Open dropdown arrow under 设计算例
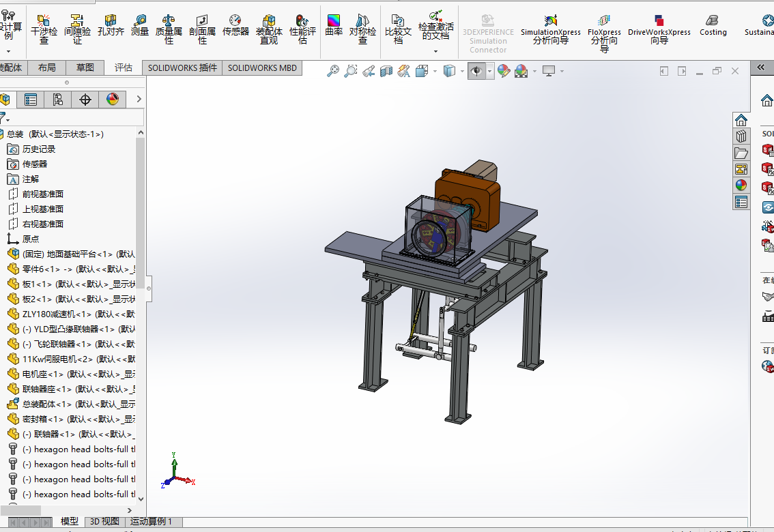This screenshot has height=532, width=774. pyautogui.click(x=8, y=52)
